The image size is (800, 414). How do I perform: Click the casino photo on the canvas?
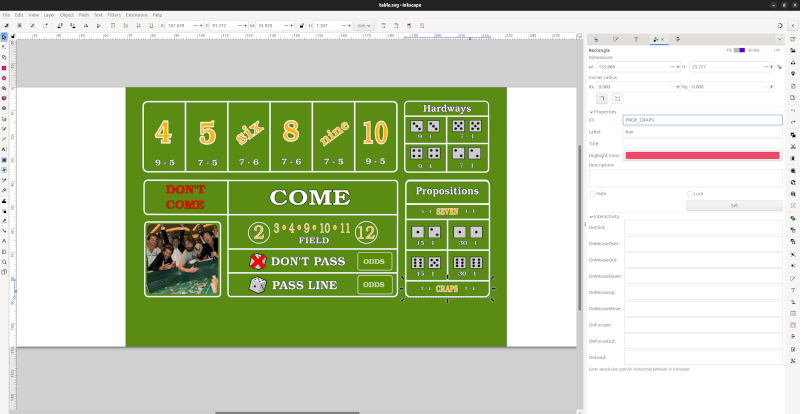(x=183, y=259)
